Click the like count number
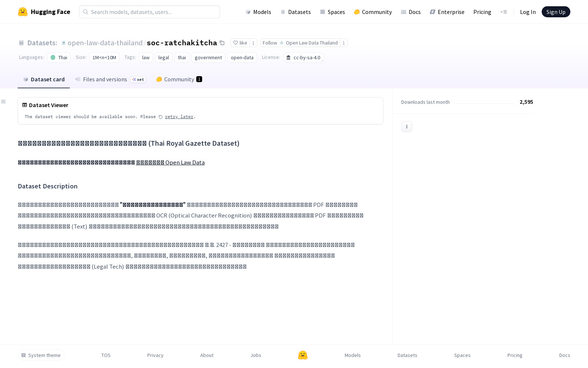Image resolution: width=588 pixels, height=368 pixels. [x=253, y=43]
